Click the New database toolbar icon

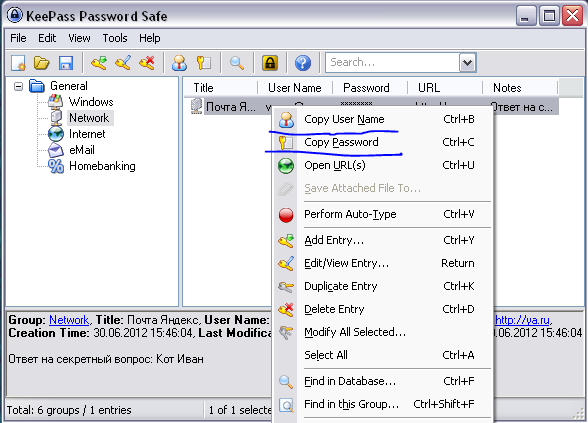tap(18, 63)
